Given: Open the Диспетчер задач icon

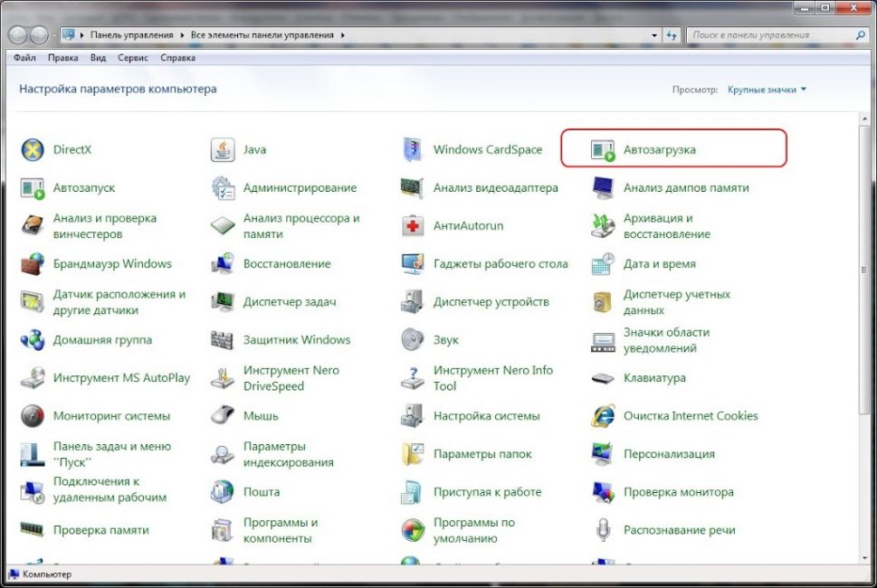Looking at the screenshot, I should pyautogui.click(x=223, y=302).
